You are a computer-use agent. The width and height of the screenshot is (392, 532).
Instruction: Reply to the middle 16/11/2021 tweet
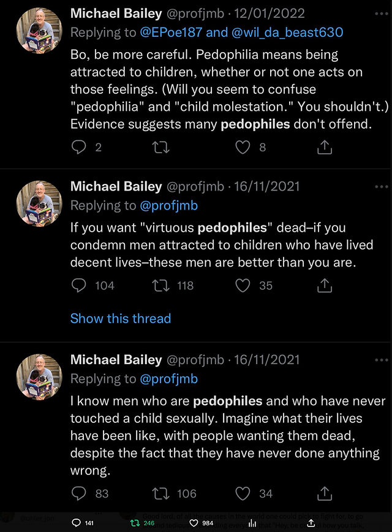(x=79, y=285)
